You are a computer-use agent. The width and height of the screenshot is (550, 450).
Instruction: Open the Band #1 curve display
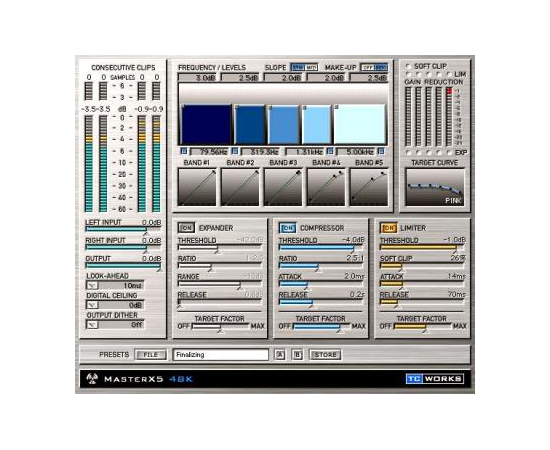point(197,187)
